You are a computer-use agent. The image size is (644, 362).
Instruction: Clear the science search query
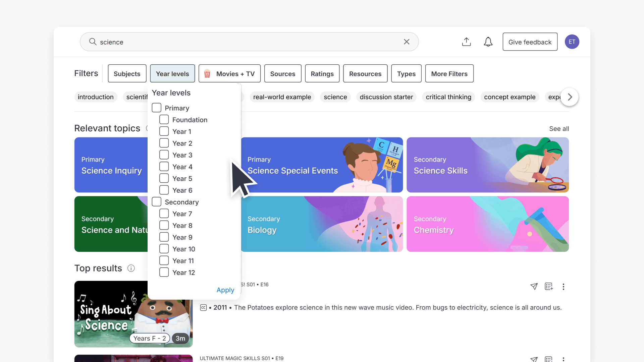point(406,42)
